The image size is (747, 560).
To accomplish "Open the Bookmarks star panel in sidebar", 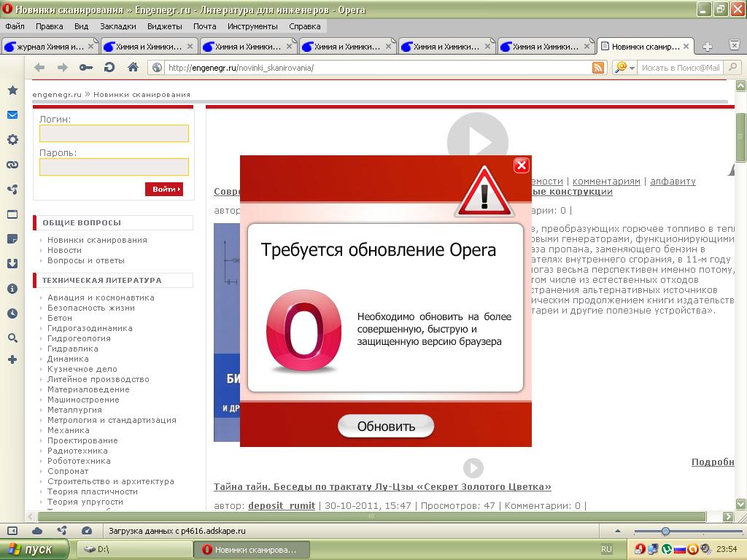I will pos(12,90).
